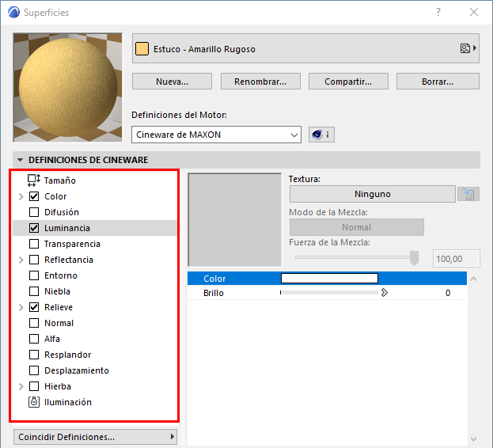Image resolution: width=493 pixels, height=448 pixels.
Task: Select the Tamaño row label
Action: tap(59, 180)
